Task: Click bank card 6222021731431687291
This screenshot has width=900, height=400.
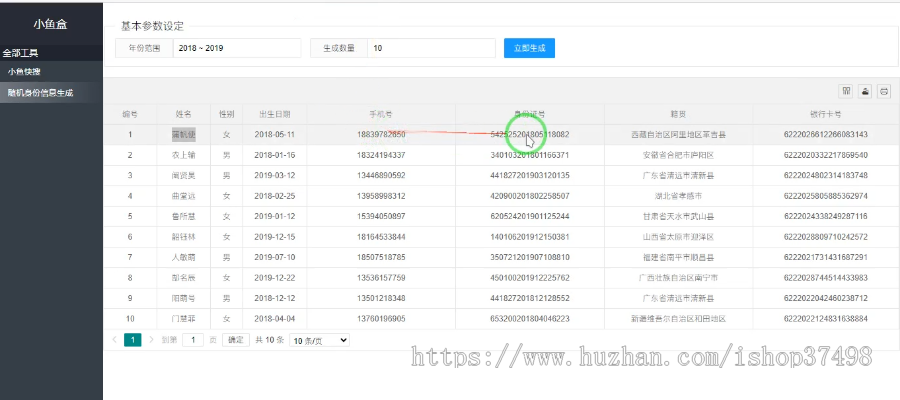Action: (x=825, y=258)
